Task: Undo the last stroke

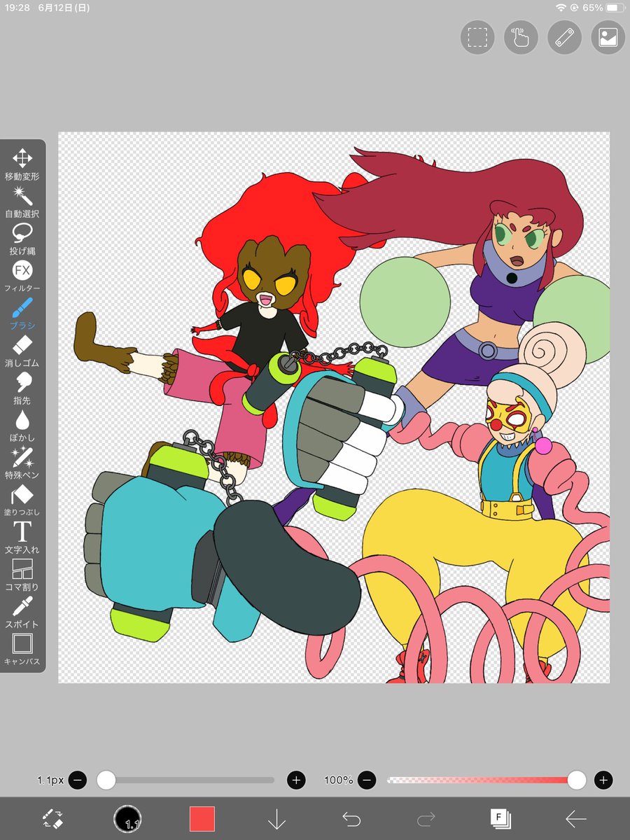Action: [351, 818]
